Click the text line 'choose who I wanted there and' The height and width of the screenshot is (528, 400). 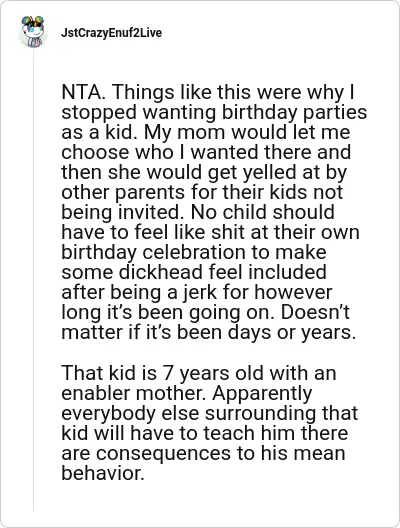[x=206, y=152]
